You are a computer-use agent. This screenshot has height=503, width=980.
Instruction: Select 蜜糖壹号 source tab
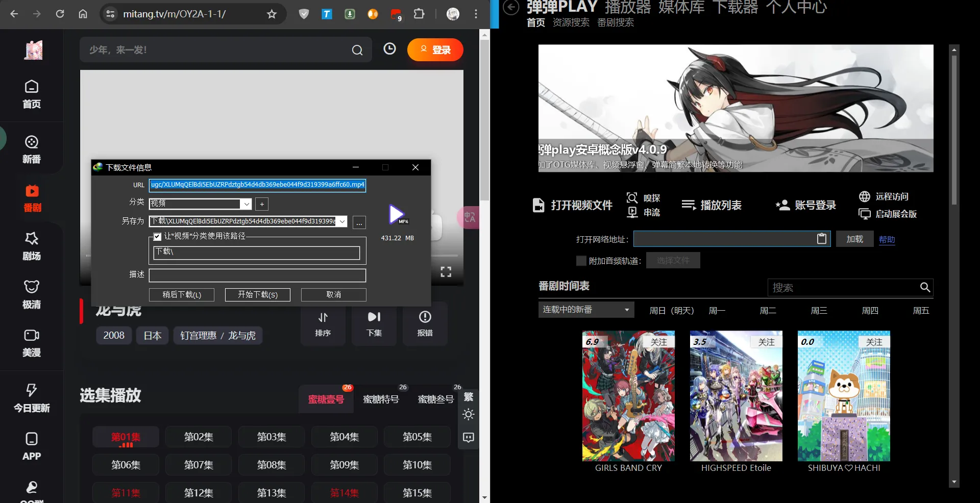[326, 399]
